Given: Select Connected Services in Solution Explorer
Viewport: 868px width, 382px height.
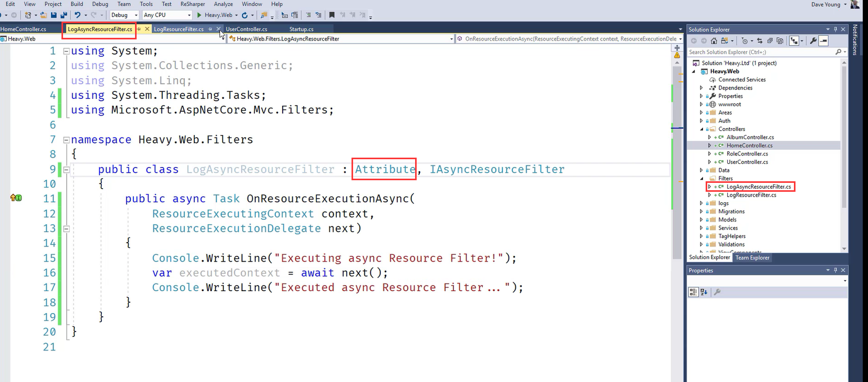Looking at the screenshot, I should coord(742,79).
